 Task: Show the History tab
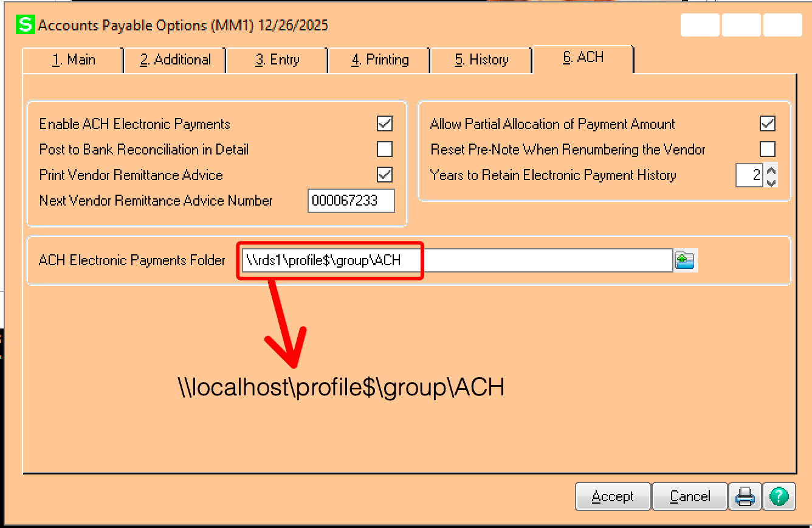click(481, 60)
